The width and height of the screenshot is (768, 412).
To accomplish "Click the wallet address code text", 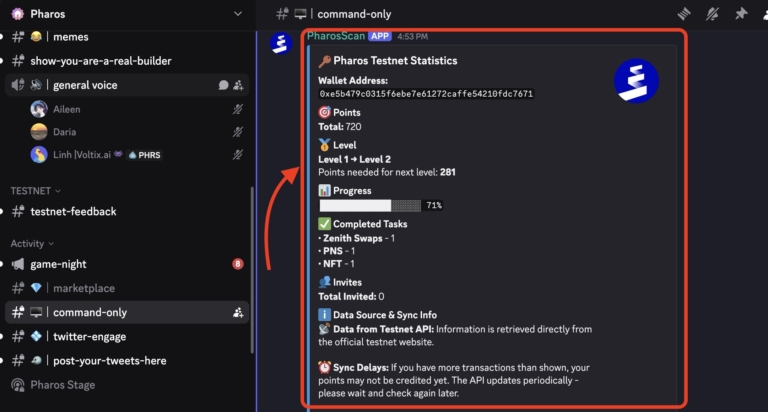I will tap(426, 94).
